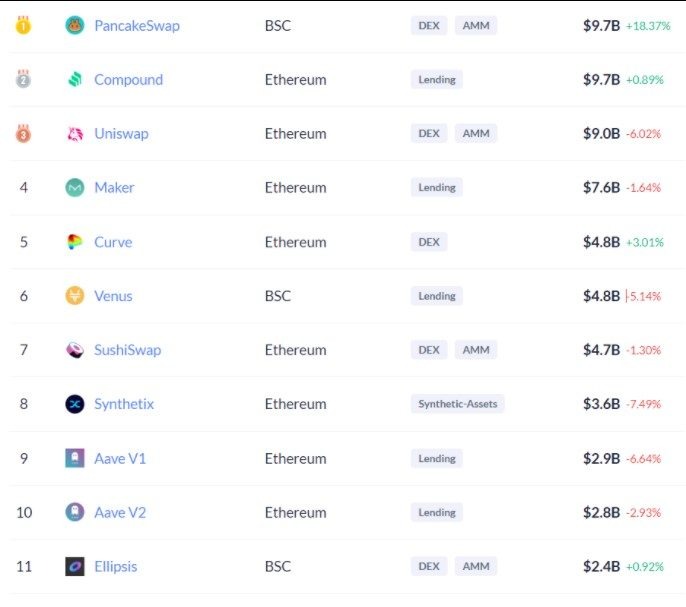Click the gold first-place medal badge
Viewport: 686px width, 607px height.
tap(23, 25)
